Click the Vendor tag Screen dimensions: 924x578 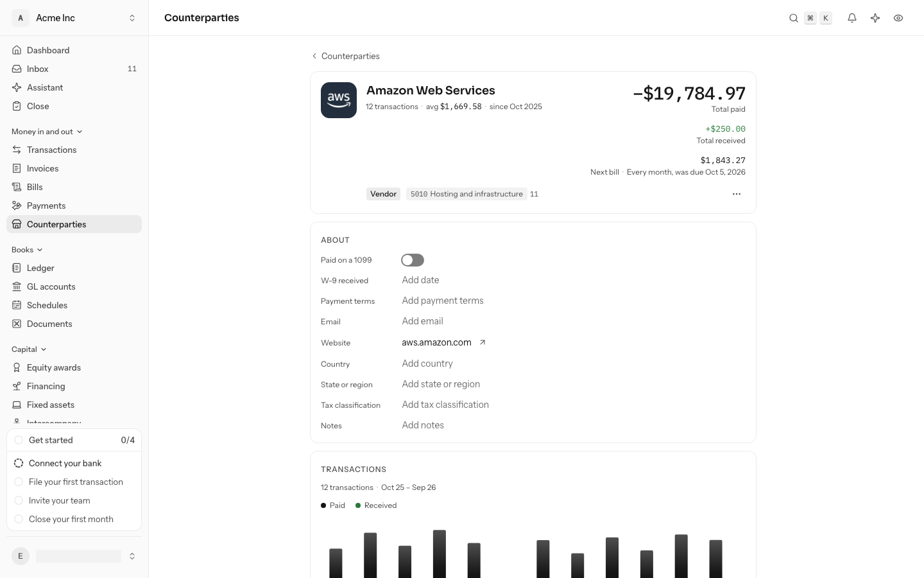383,194
